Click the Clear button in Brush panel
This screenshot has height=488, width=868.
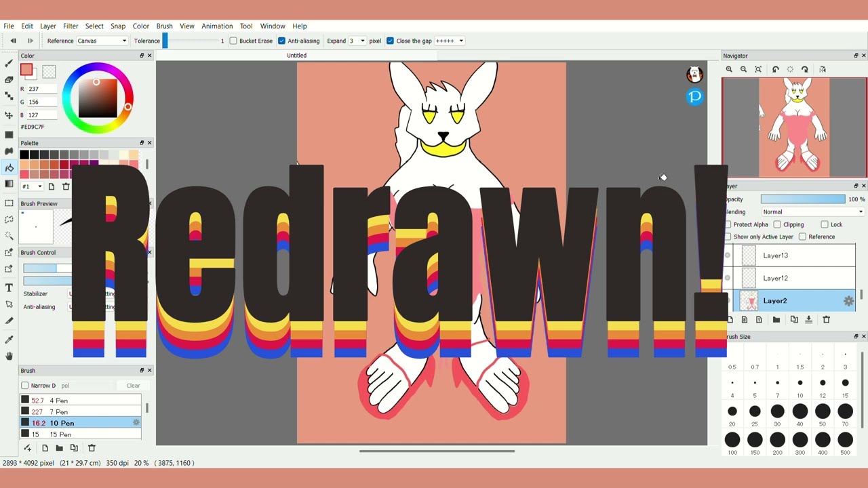pyautogui.click(x=133, y=386)
